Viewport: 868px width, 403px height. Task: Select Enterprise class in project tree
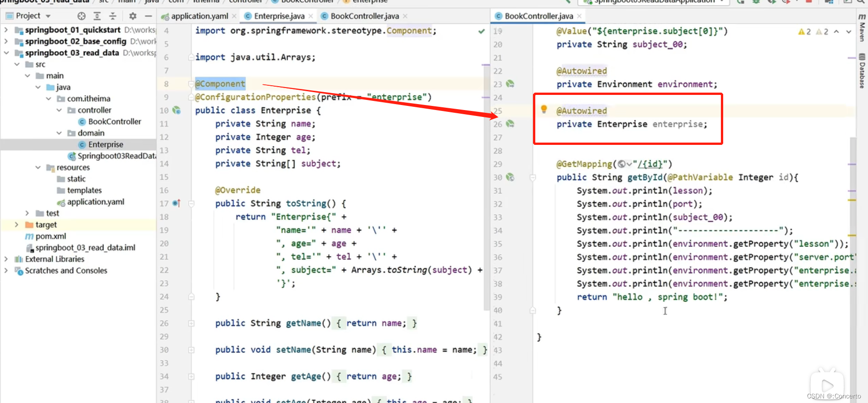tap(105, 144)
